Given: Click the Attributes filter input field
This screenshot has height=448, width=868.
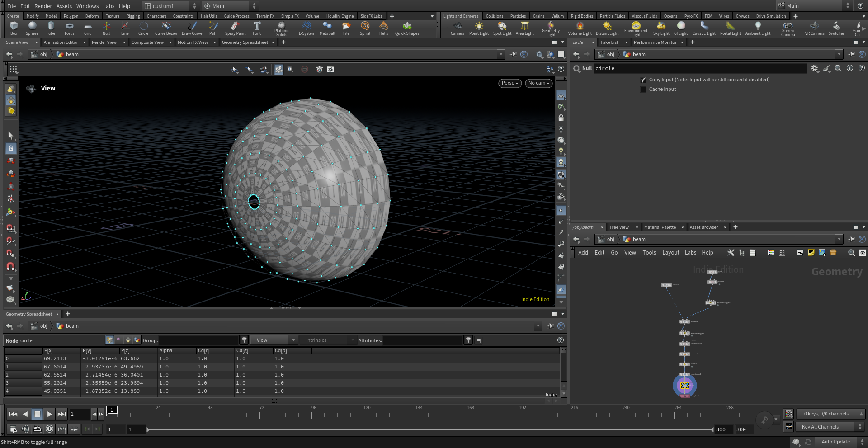Looking at the screenshot, I should (423, 340).
